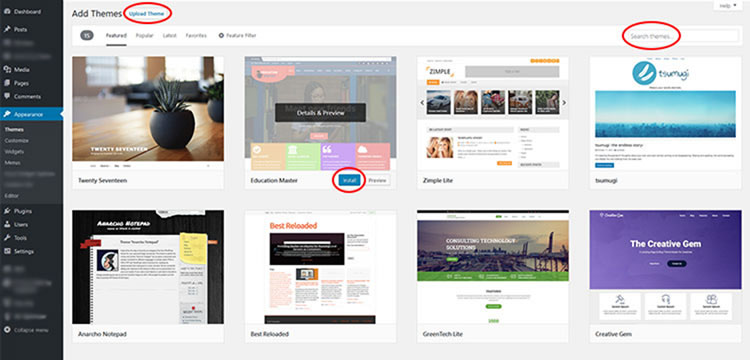Screen dimensions: 750x360
Task: Click the Details & Preview overlay
Action: point(320,113)
